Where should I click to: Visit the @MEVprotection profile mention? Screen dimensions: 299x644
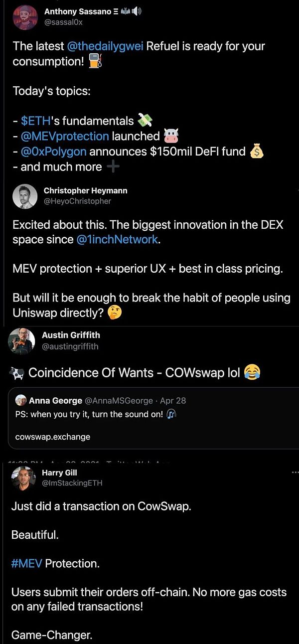pos(65,136)
